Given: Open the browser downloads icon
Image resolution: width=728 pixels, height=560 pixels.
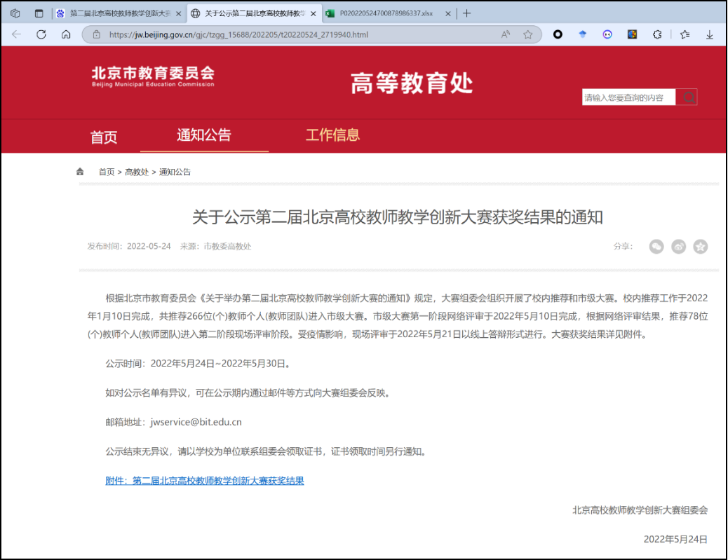Looking at the screenshot, I should (x=710, y=34).
